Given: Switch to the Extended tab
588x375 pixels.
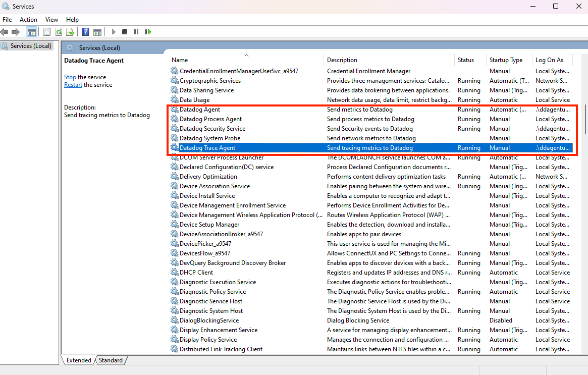Looking at the screenshot, I should [x=79, y=360].
